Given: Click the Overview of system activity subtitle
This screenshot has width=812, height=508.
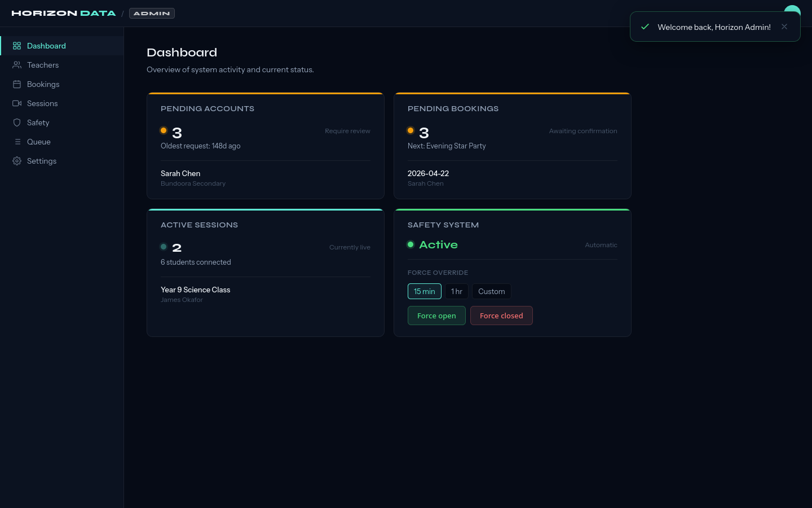Looking at the screenshot, I should 230,69.
